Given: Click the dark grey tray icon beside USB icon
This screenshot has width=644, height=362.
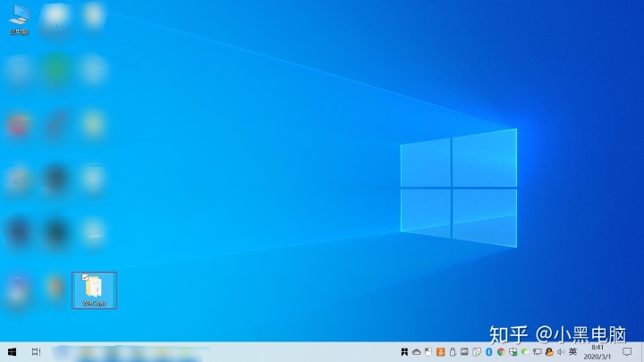Looking at the screenshot, I should [x=464, y=351].
